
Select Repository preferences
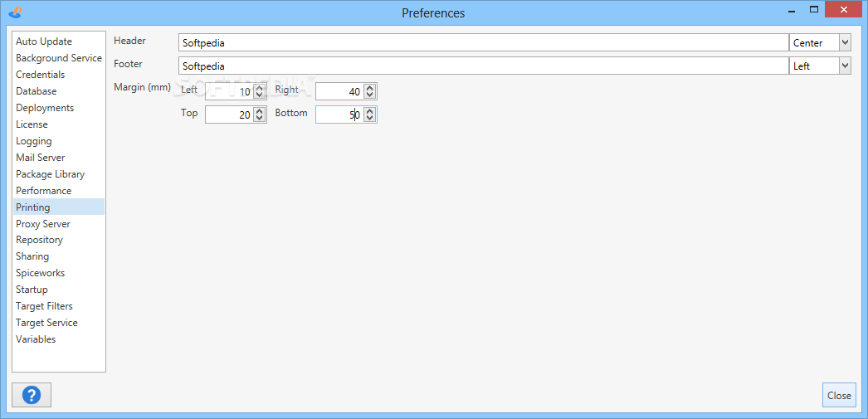click(x=59, y=241)
